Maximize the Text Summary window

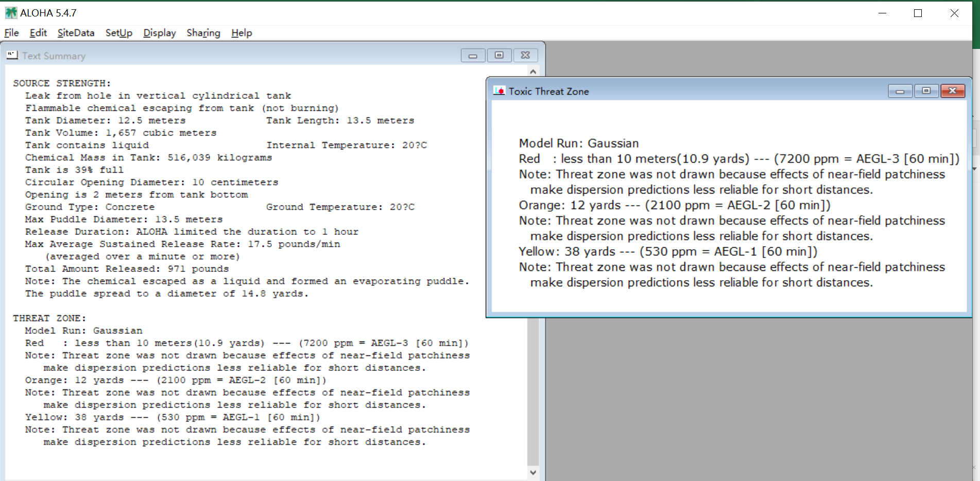tap(499, 55)
